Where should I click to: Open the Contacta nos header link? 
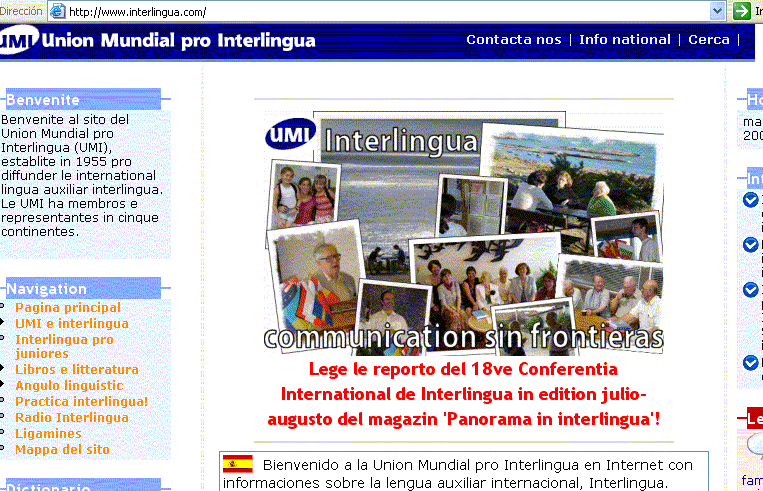pyautogui.click(x=513, y=39)
